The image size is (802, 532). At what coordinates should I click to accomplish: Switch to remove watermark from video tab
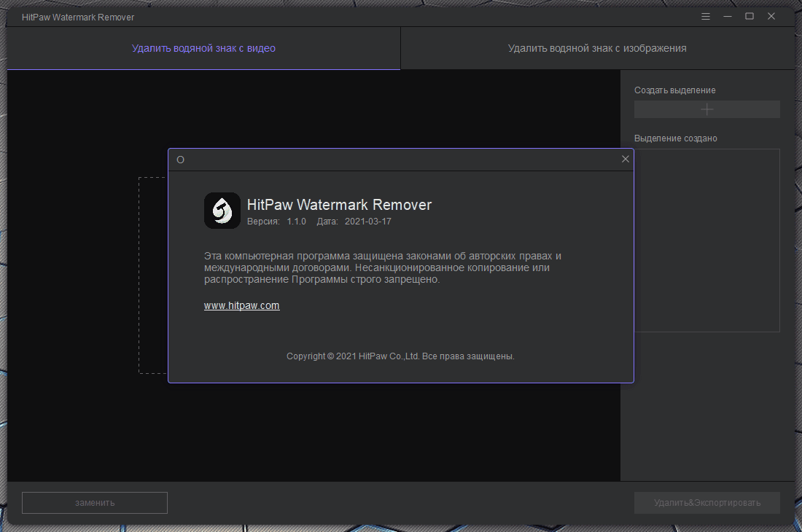[x=203, y=48]
